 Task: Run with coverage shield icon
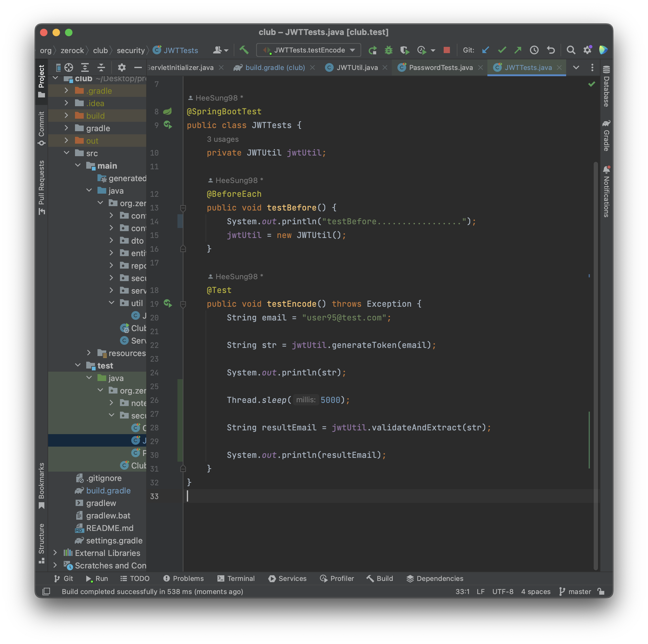pyautogui.click(x=405, y=50)
